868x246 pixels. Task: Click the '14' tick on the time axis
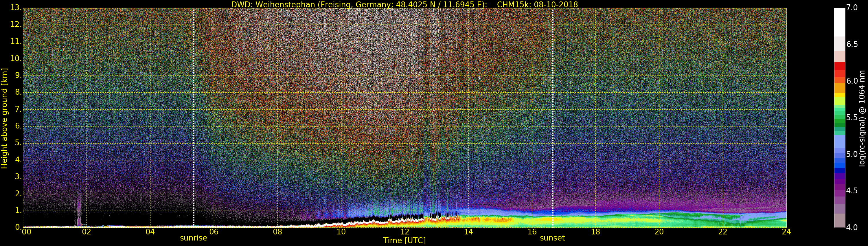468,232
